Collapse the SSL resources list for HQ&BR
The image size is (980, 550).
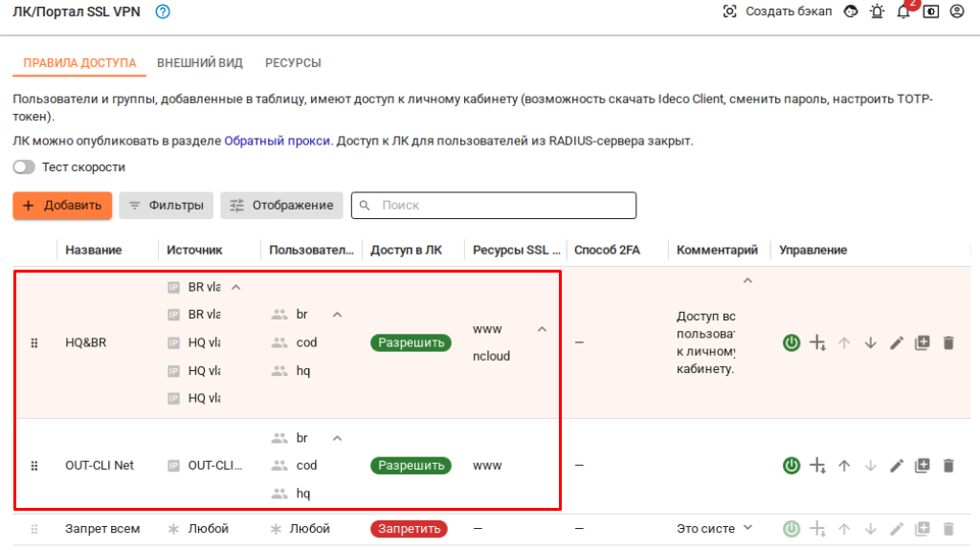[542, 329]
